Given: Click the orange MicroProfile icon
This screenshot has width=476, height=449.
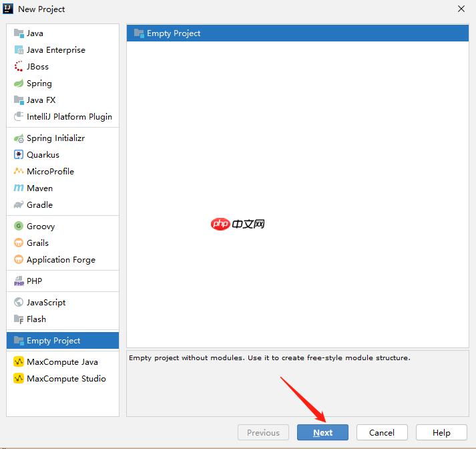Looking at the screenshot, I should 19,171.
